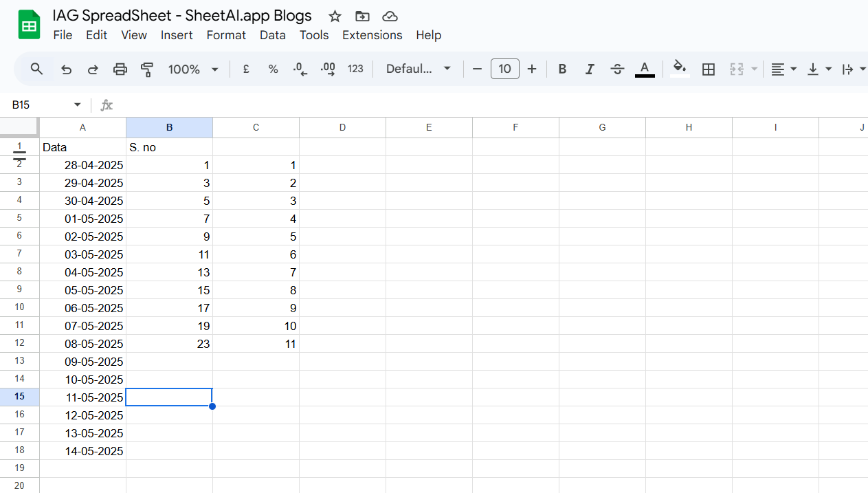Click the Undo arrow icon

pyautogui.click(x=66, y=69)
